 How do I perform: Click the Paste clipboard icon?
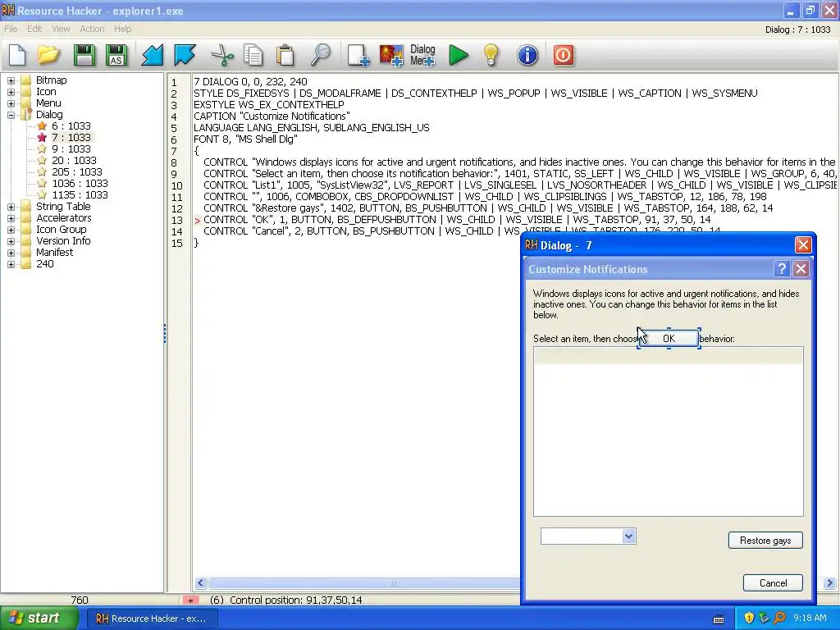285,55
